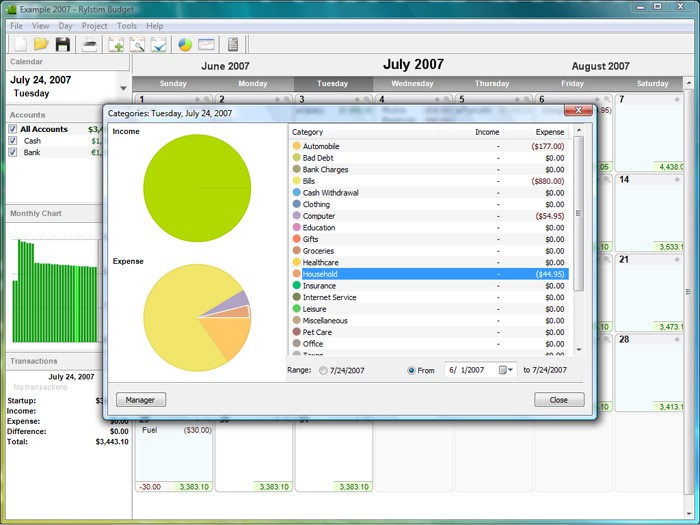Toggle the All Accounts checkbox

tap(13, 129)
